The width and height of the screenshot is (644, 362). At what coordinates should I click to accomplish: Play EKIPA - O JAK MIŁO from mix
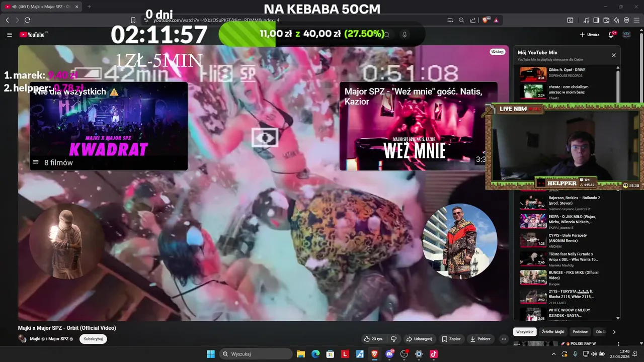coord(566,221)
